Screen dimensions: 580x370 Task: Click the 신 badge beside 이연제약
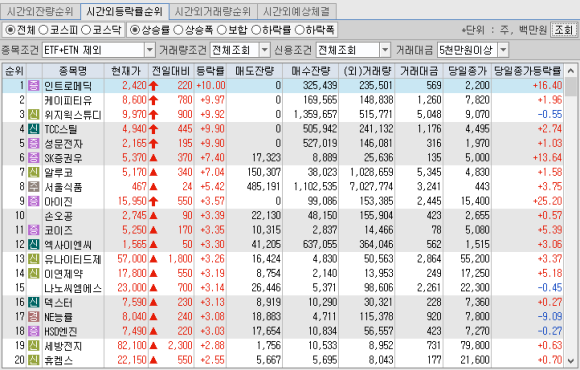(33, 273)
